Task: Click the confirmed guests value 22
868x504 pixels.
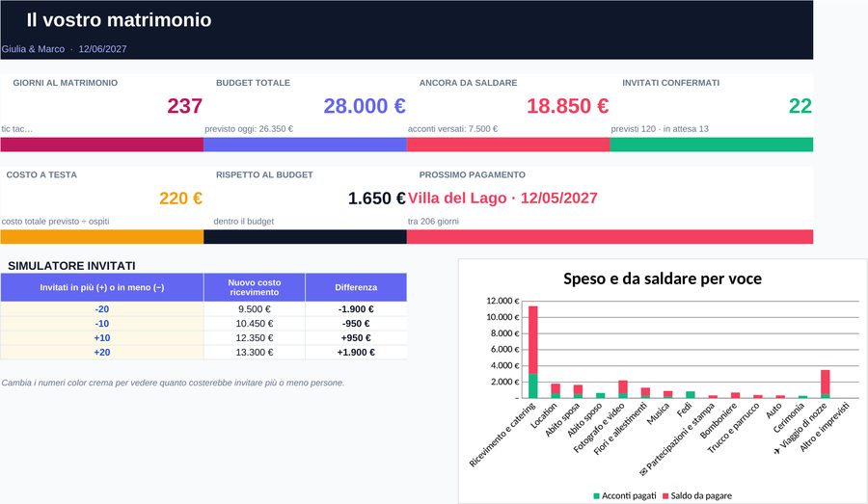Action: point(800,106)
